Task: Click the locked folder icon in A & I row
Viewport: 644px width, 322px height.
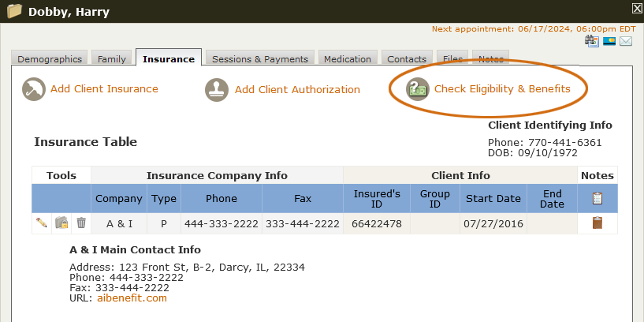Action: pos(61,223)
